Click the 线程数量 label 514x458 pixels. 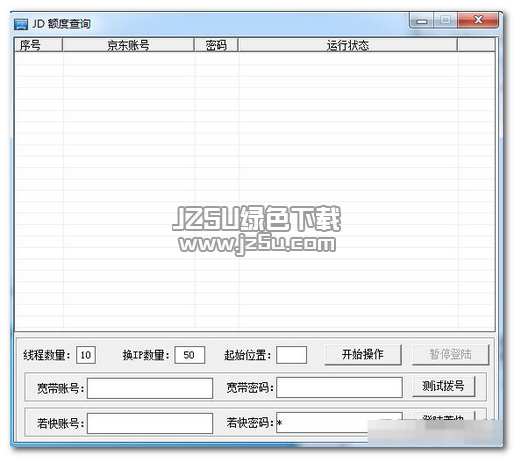coord(47,355)
